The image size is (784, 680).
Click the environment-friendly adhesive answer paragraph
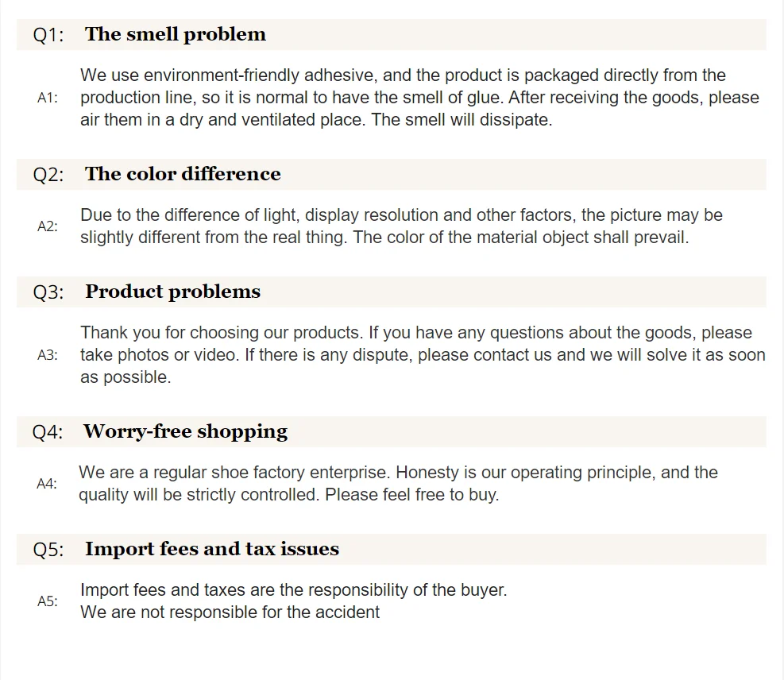(419, 98)
